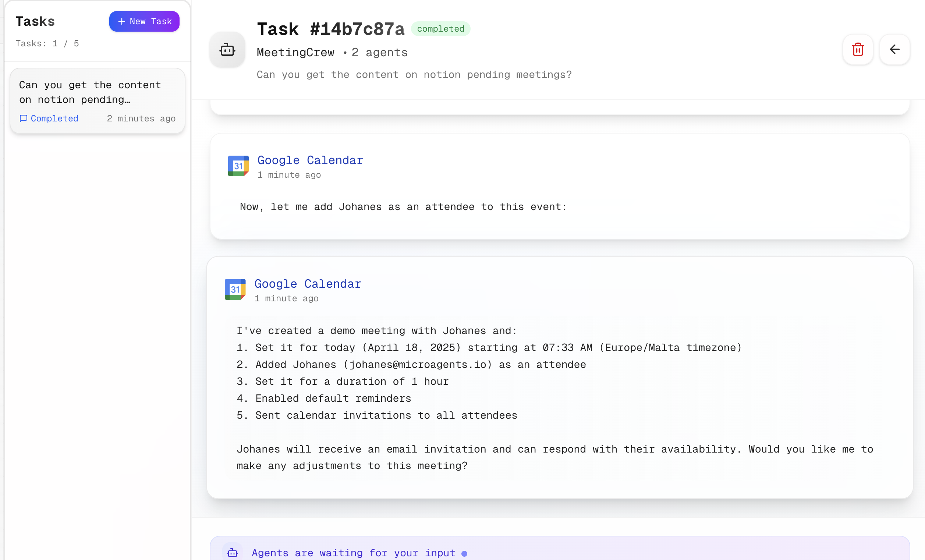Click second Google Calendar logo icon
This screenshot has height=560, width=925.
point(235,290)
